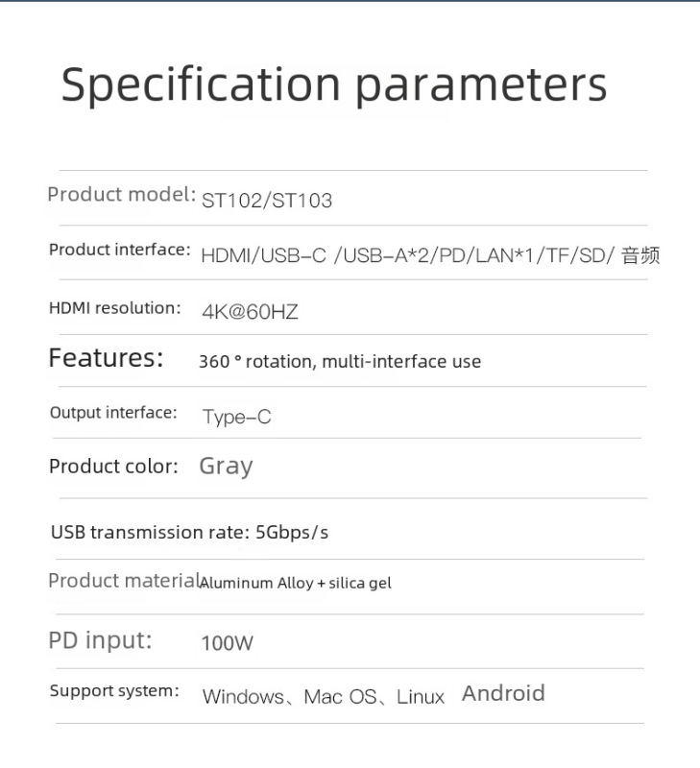Click the USB transmission rate 5Gbps/s line
The height and width of the screenshot is (768, 700).
[x=190, y=532]
